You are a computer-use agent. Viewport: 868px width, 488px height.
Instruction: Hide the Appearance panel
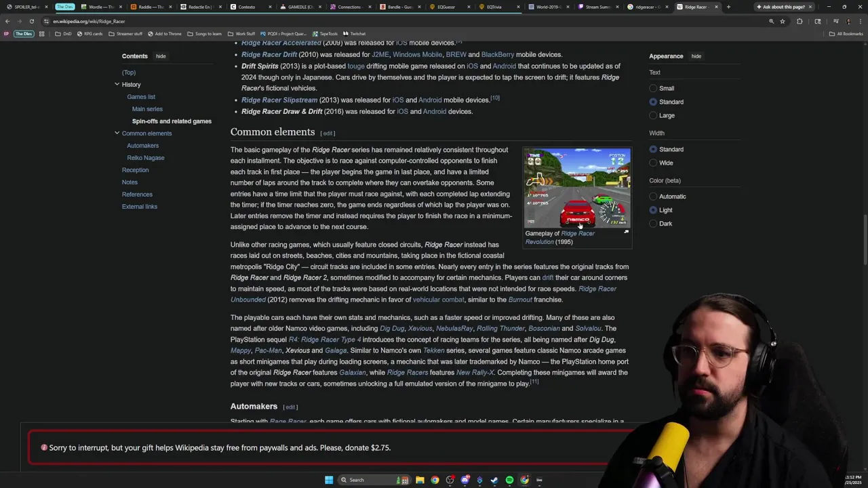coord(696,56)
